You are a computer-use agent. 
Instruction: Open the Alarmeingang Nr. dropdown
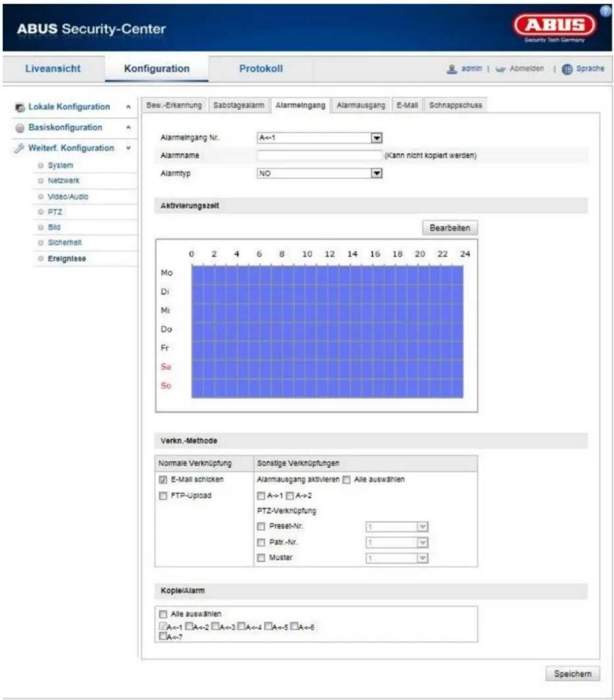(x=320, y=138)
